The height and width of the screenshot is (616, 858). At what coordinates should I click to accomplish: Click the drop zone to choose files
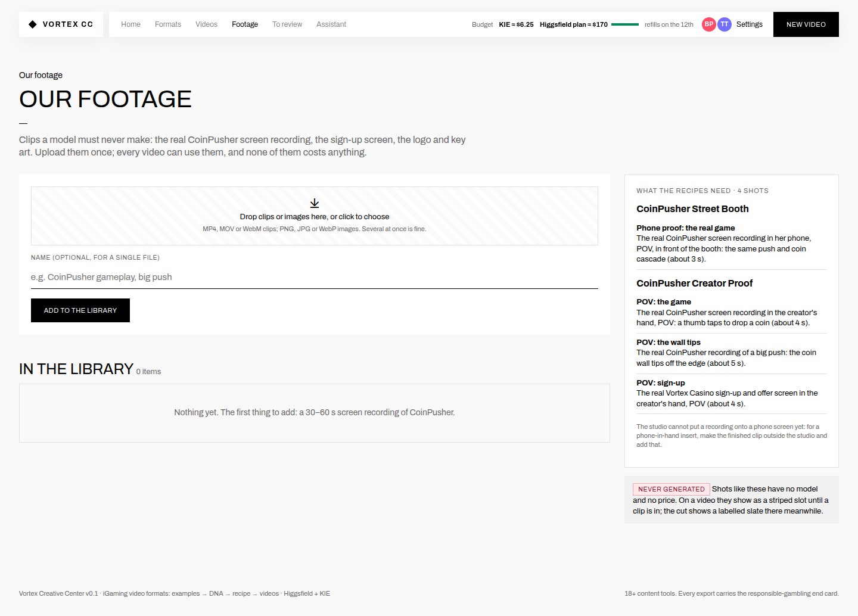point(315,216)
